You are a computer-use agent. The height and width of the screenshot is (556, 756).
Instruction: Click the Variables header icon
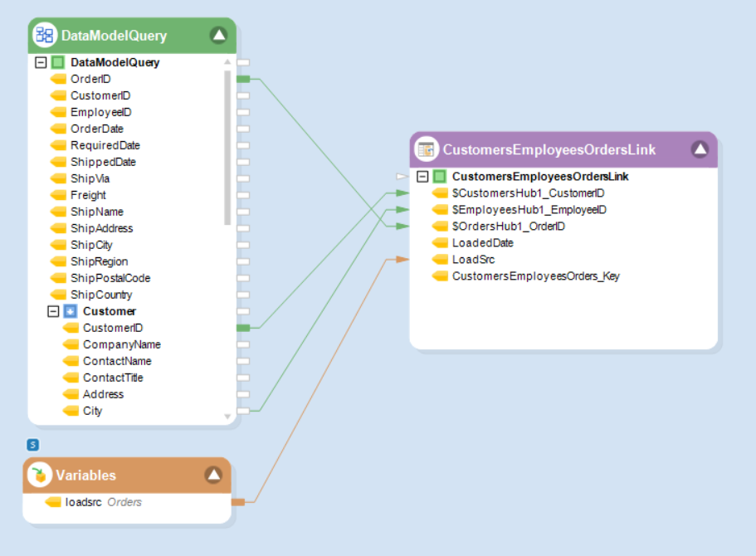coord(39,476)
